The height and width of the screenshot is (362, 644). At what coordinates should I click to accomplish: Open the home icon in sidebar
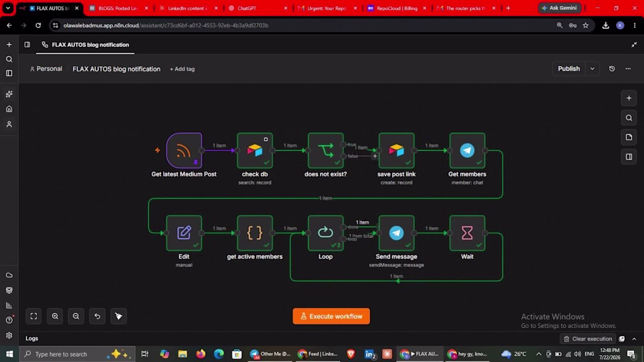(9, 109)
